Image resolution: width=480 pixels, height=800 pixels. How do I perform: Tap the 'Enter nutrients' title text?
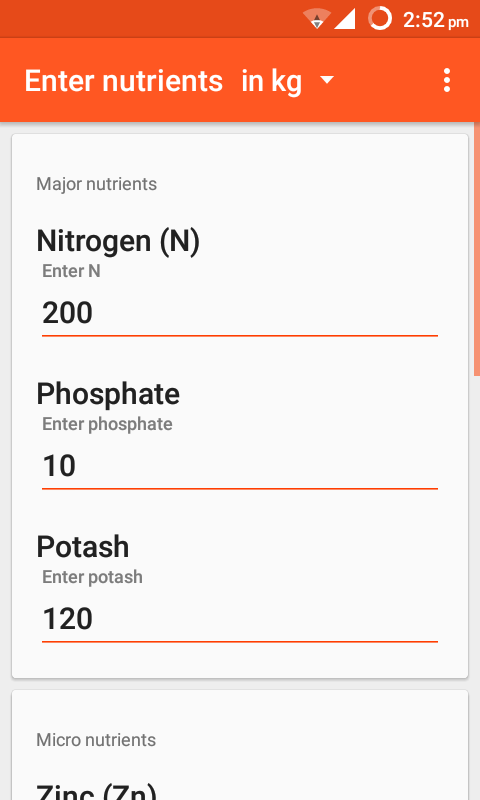click(x=123, y=81)
